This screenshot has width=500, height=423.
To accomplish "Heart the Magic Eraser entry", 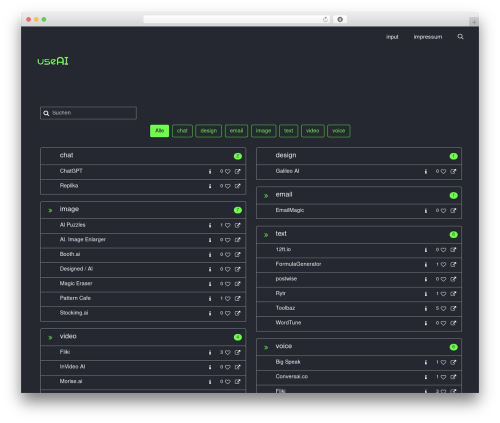I will [x=228, y=284].
